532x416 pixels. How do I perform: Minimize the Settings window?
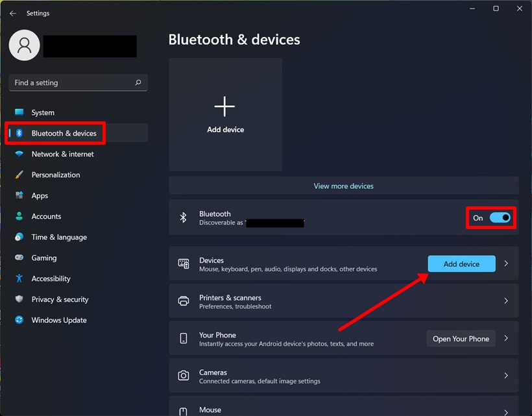pyautogui.click(x=472, y=8)
